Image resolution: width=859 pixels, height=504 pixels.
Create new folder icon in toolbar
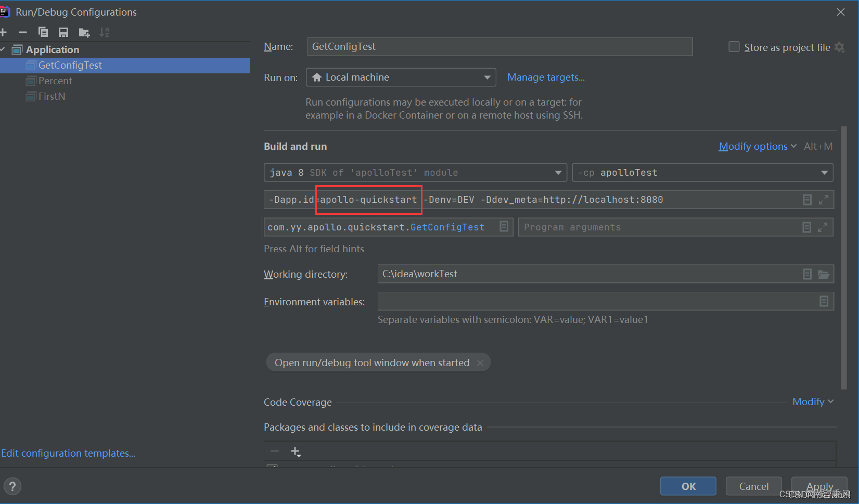[84, 33]
